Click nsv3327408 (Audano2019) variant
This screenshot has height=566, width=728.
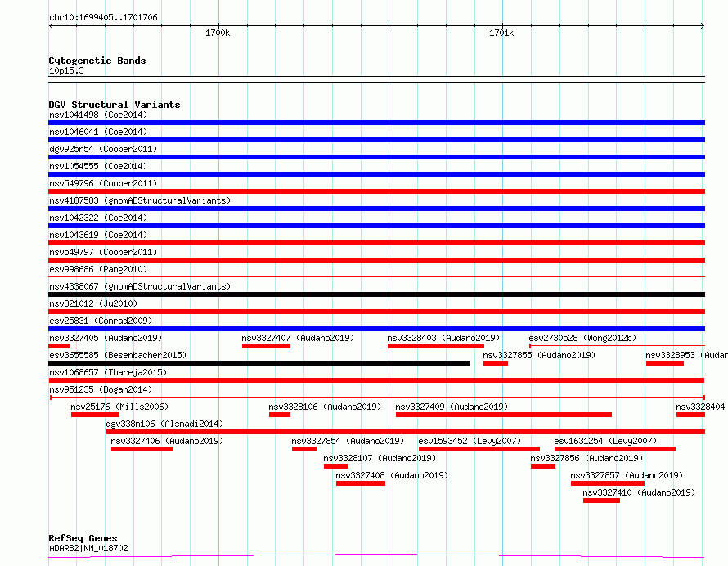(x=392, y=475)
